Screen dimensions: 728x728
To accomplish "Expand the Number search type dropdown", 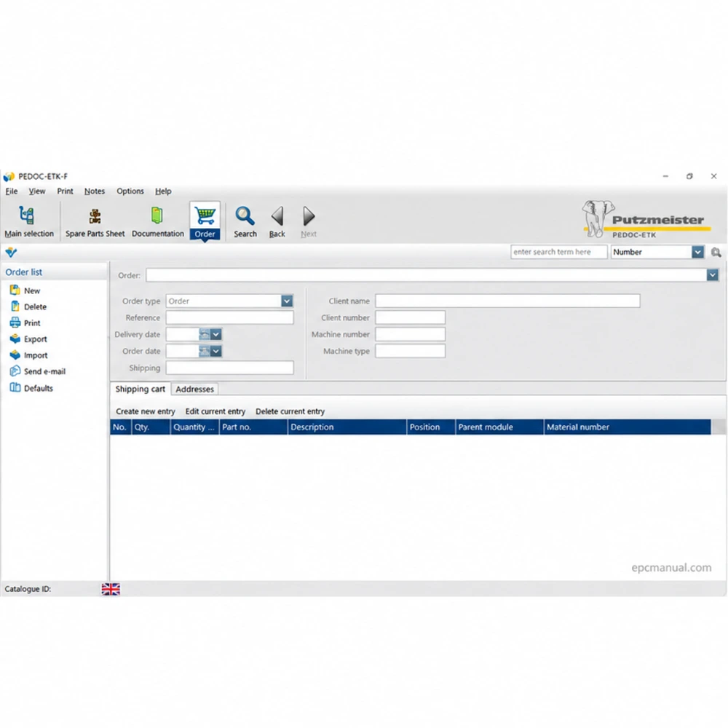I will 697,252.
